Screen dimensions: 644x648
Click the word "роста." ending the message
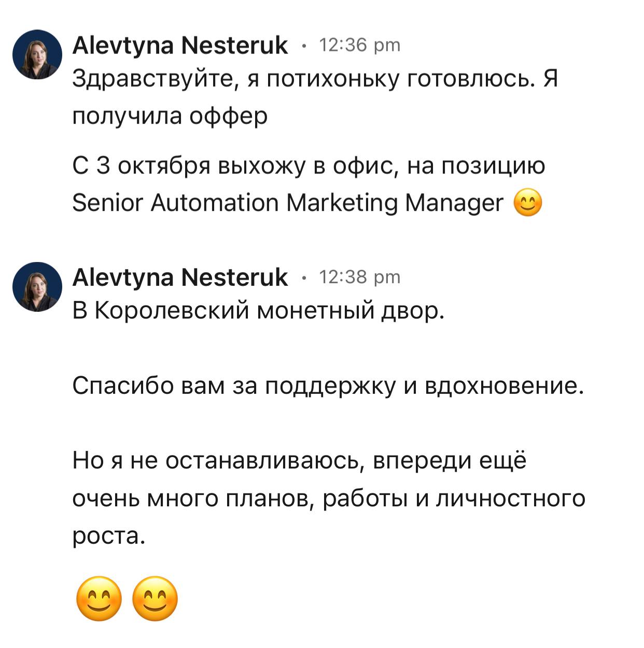pyautogui.click(x=106, y=535)
